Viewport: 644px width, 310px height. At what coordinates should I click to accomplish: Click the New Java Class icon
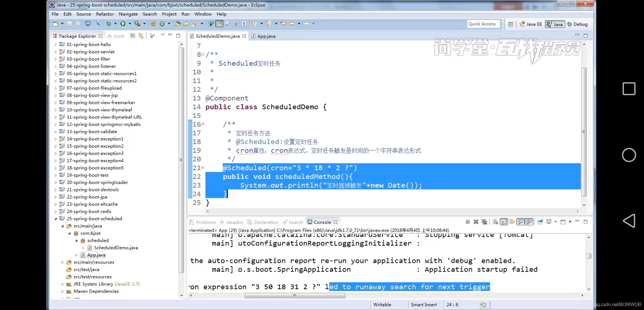tap(163, 24)
